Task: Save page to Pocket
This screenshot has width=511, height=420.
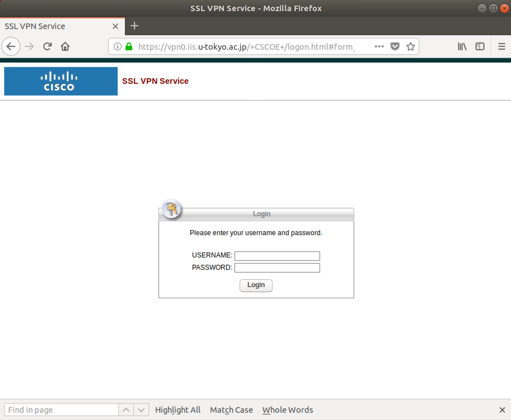Action: pos(395,46)
